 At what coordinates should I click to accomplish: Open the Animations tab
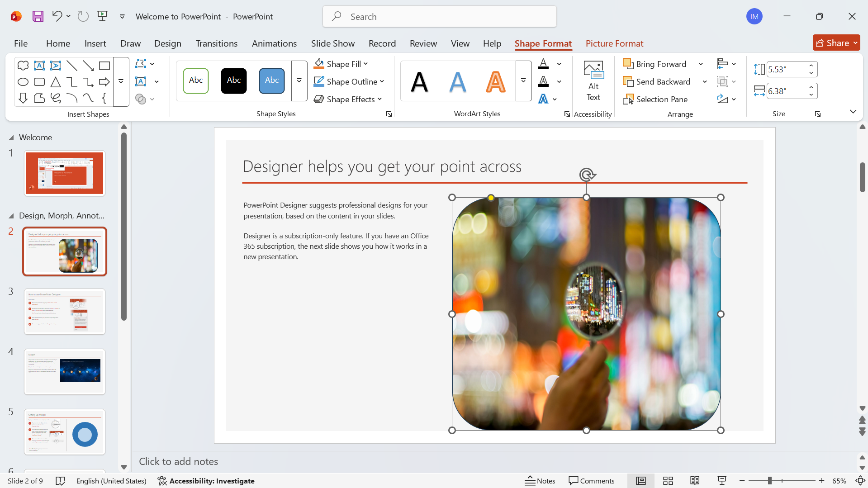click(x=274, y=43)
